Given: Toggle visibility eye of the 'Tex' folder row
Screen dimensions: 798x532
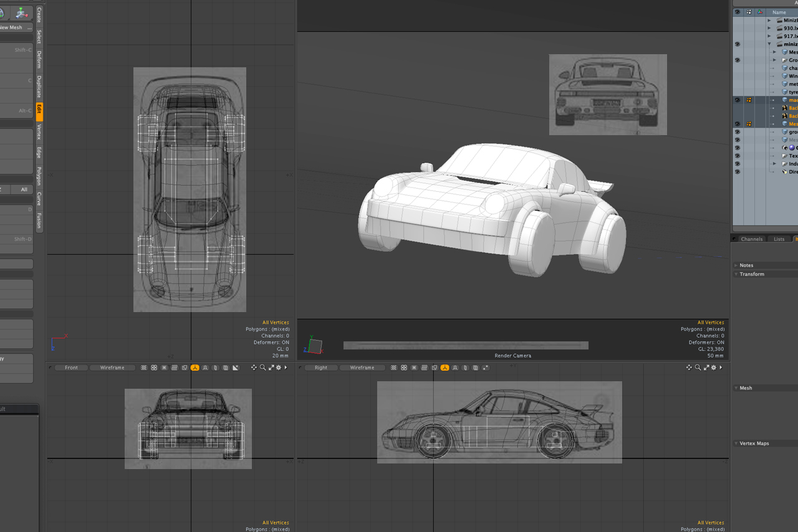Looking at the screenshot, I should click(x=738, y=156).
